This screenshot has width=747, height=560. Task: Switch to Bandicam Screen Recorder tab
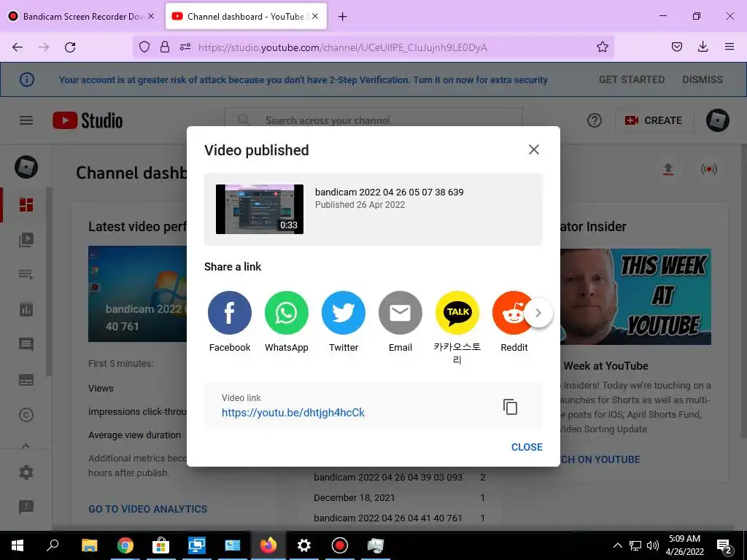click(x=82, y=16)
